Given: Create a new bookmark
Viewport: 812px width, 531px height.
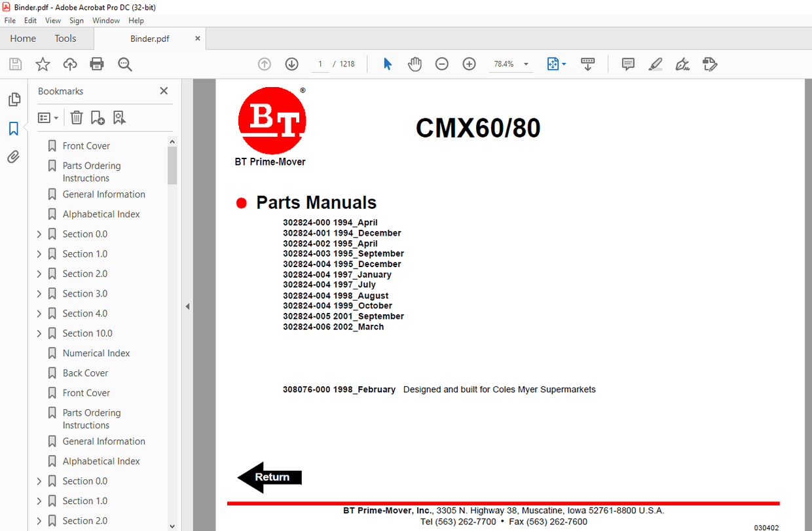Looking at the screenshot, I should (98, 117).
